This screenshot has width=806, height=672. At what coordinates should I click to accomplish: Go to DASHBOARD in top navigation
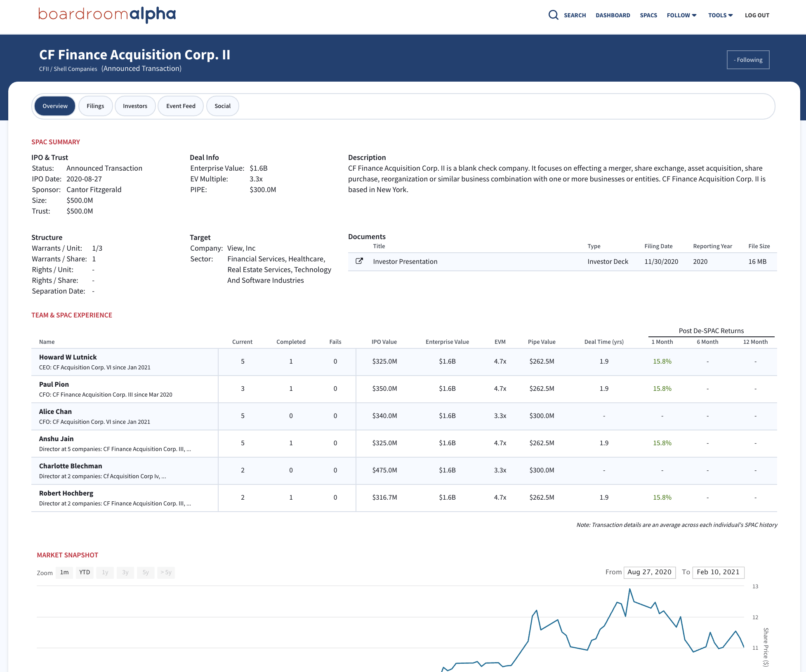613,15
